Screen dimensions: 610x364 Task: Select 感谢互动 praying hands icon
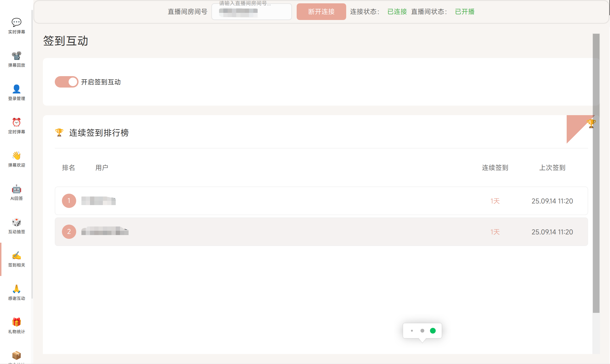(16, 289)
